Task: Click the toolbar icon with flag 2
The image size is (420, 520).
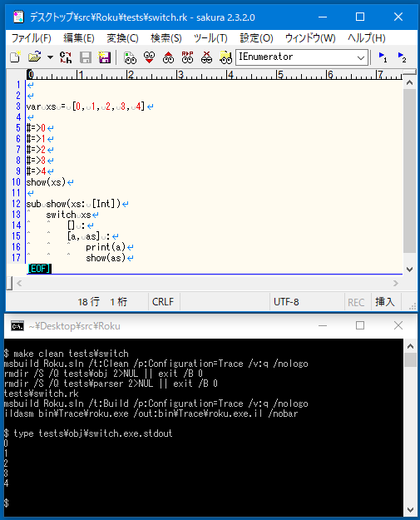Action: (x=402, y=57)
